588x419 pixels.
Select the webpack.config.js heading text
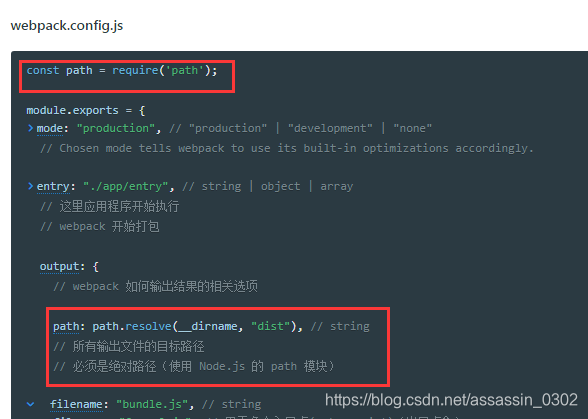point(67,26)
